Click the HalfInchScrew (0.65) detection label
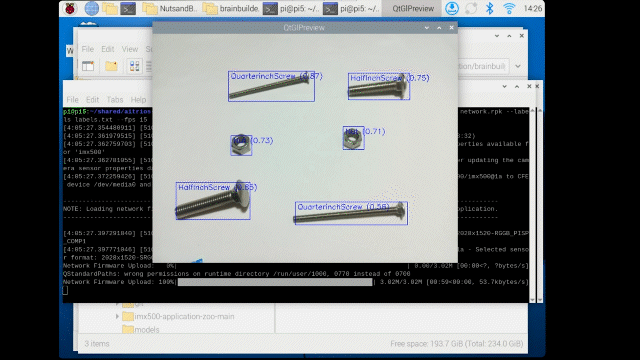 coord(217,187)
